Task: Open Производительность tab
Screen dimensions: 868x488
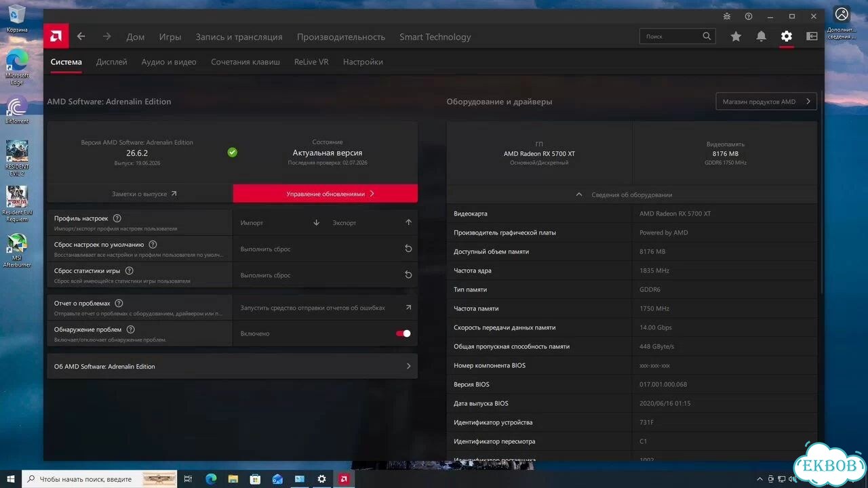Action: (x=341, y=37)
